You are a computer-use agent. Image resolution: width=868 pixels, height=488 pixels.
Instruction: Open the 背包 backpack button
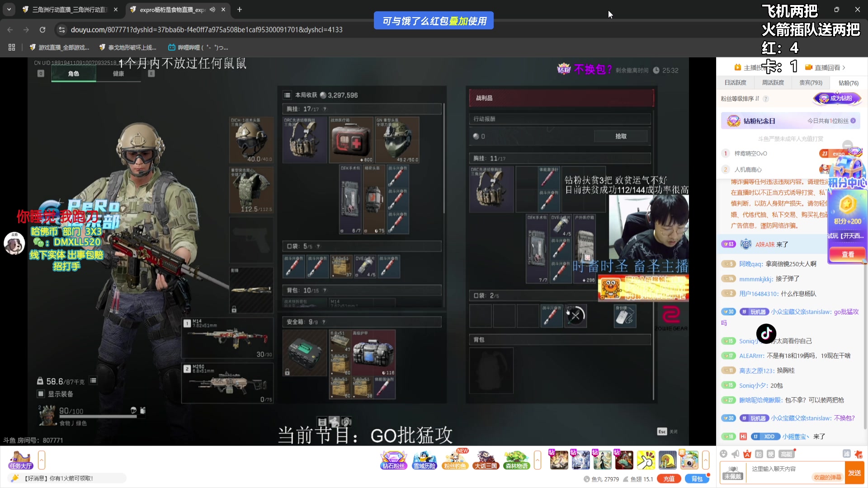coord(697,479)
